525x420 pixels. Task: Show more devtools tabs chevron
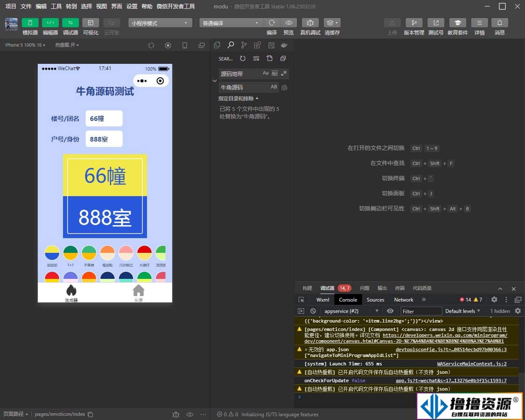tap(424, 299)
